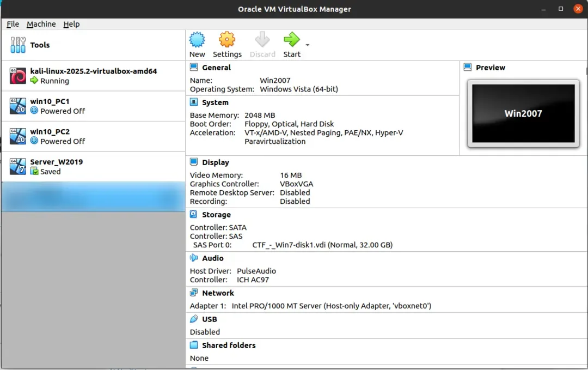The image size is (588, 370).
Task: Click the Tools wrench icon
Action: 18,45
